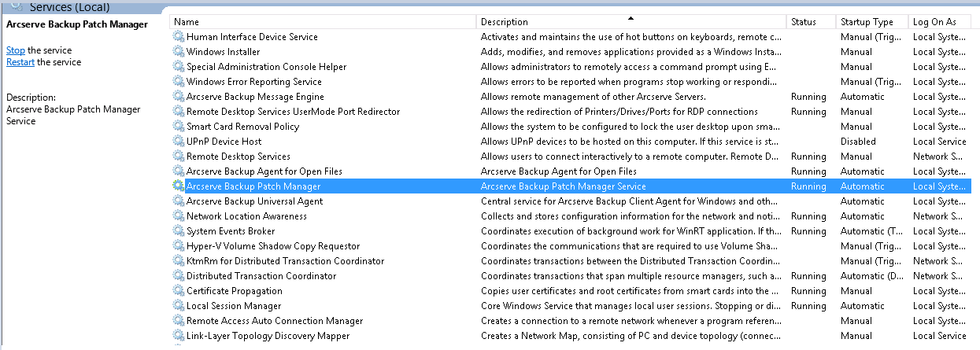The height and width of the screenshot is (350, 980).
Task: Click the Windows Error Reporting Service gear icon
Action: coord(179,82)
